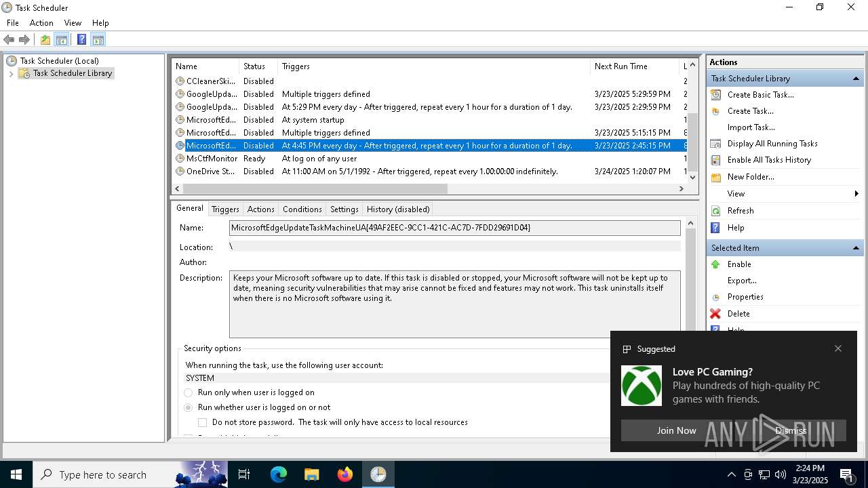Collapse the Selected Item actions section

[856, 248]
